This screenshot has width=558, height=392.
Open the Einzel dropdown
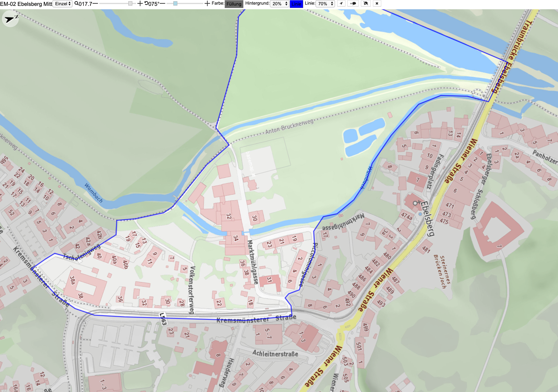coord(63,4)
